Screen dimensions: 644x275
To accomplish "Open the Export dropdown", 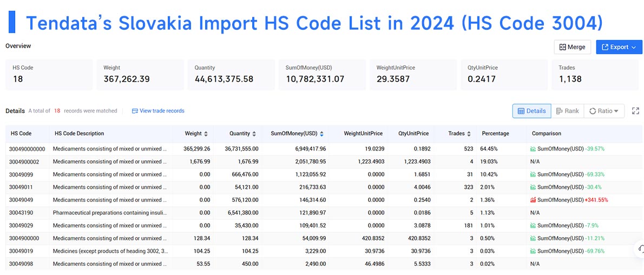I will 619,47.
